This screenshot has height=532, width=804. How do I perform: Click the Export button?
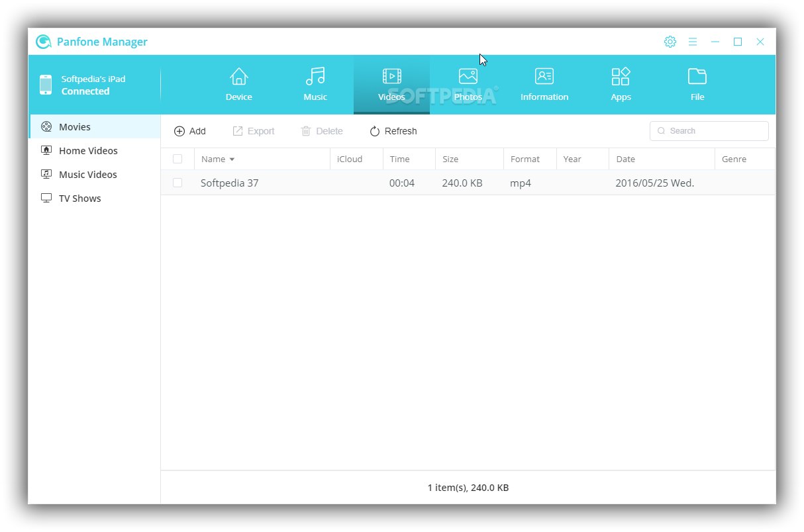point(254,131)
